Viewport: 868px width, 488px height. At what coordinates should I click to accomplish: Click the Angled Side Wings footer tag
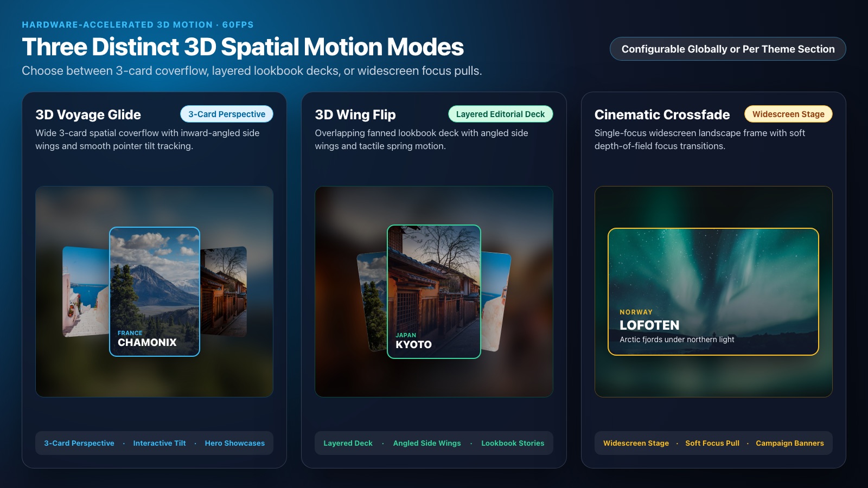point(427,443)
